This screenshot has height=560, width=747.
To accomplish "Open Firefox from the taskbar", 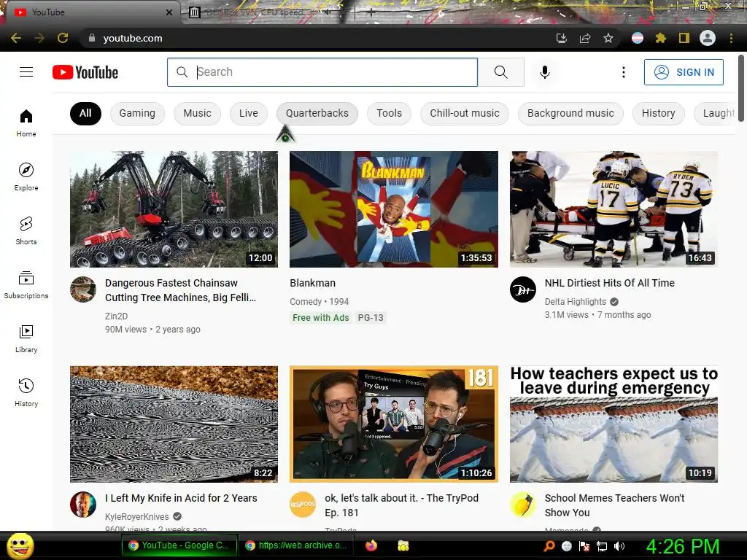I will tap(371, 545).
